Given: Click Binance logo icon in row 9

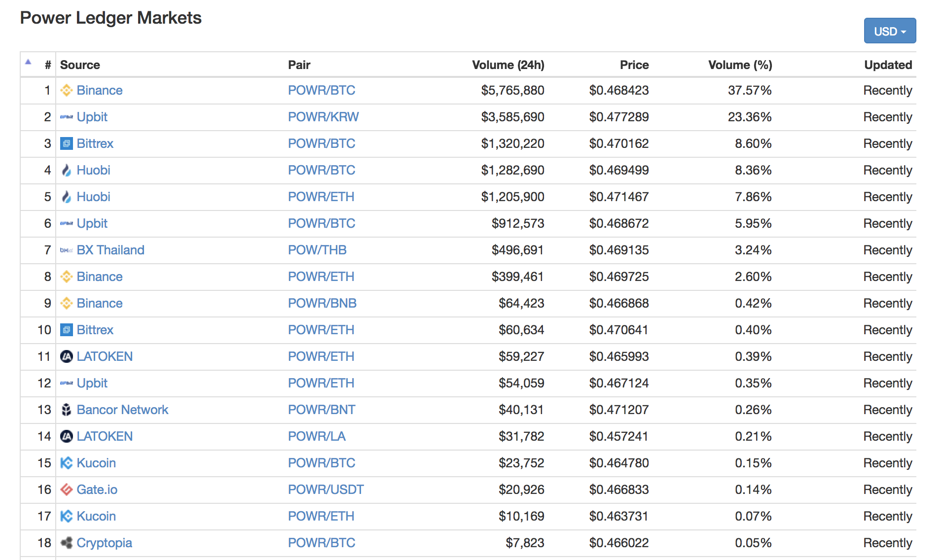Looking at the screenshot, I should click(x=66, y=303).
